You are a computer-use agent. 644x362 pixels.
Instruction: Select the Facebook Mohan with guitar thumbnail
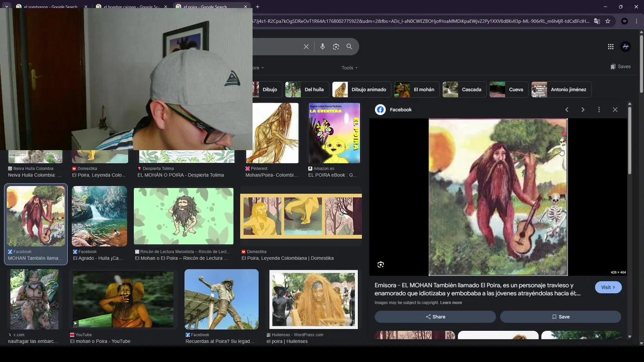[x=36, y=216]
